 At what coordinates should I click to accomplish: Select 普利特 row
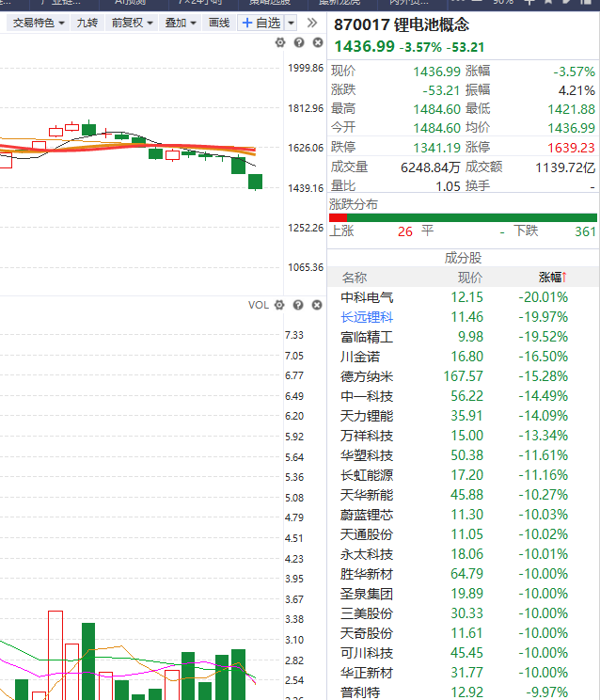463,692
